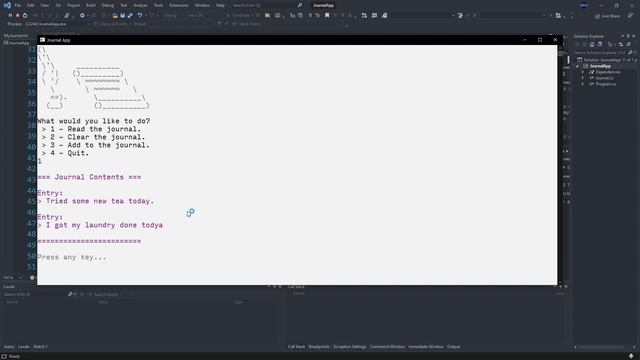The width and height of the screenshot is (640, 360).
Task: Switch to the Exception Settings tab
Action: (350, 347)
